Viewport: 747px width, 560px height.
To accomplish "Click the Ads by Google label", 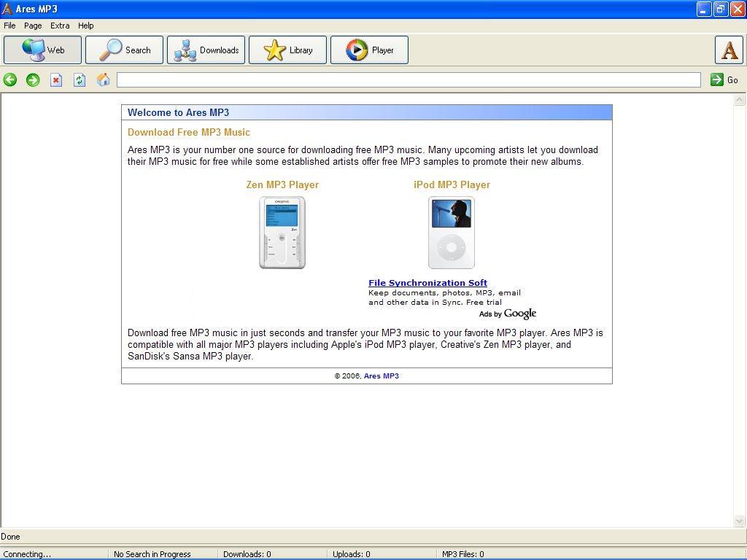I will (x=508, y=314).
